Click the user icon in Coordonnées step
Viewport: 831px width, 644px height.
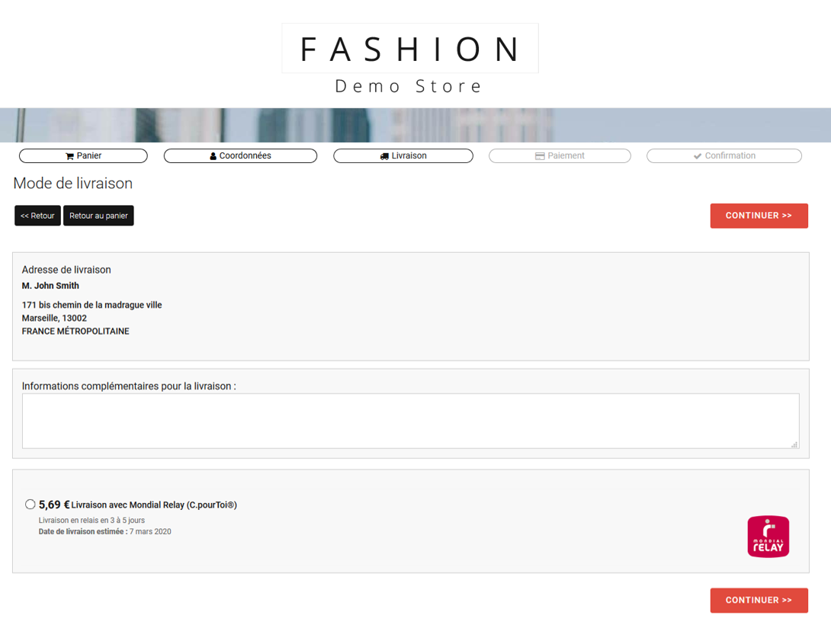coord(213,156)
